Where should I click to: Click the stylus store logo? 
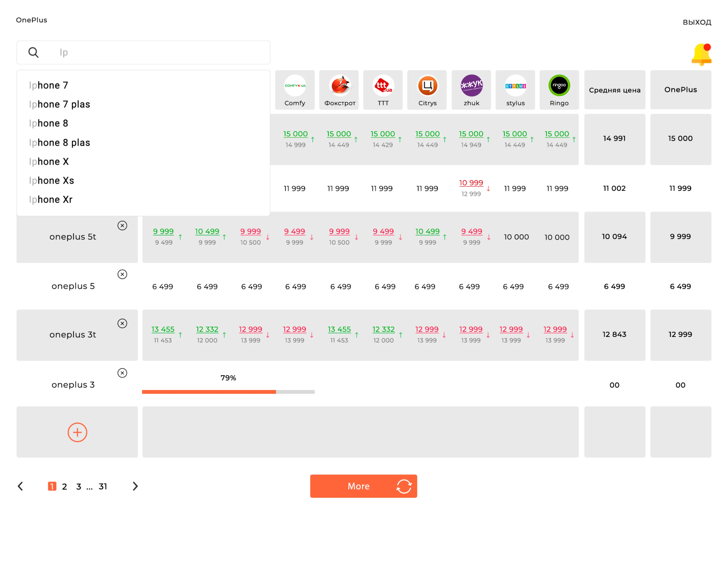point(515,86)
